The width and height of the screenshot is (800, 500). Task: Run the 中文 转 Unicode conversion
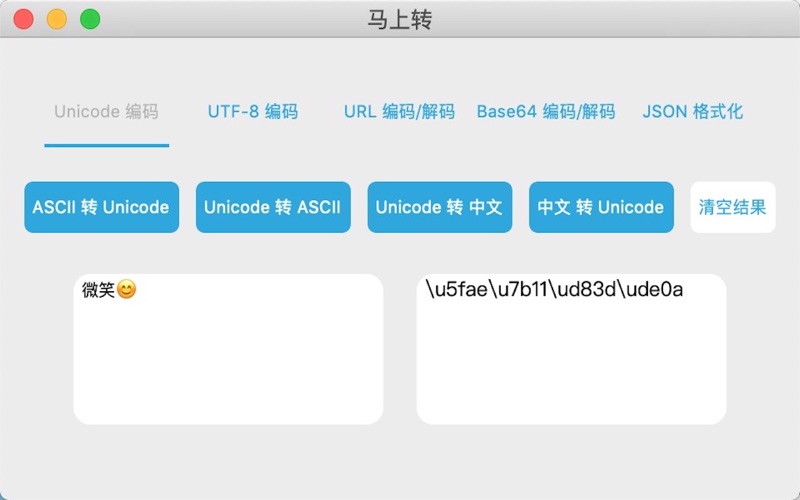[601, 207]
